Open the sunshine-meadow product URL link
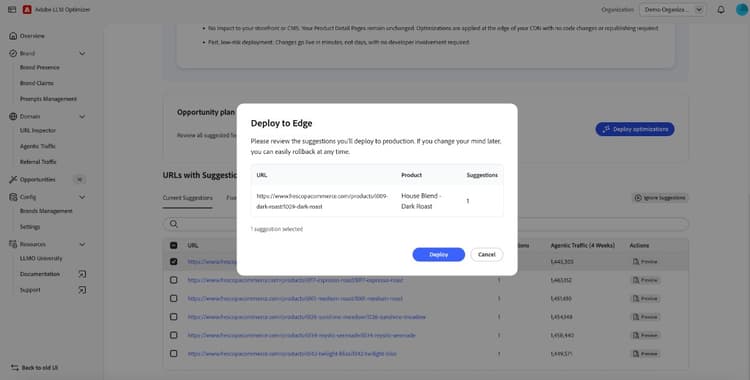This screenshot has width=750, height=380. point(307,316)
